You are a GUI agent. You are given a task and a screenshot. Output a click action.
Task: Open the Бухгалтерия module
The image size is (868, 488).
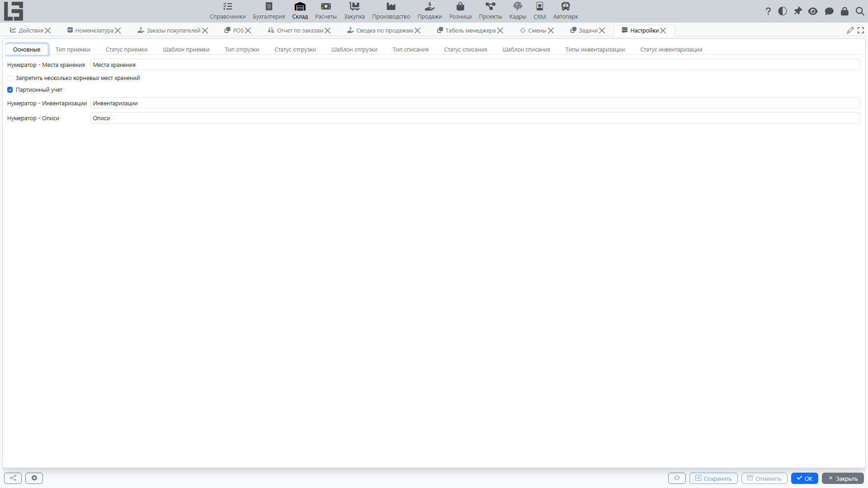(x=269, y=11)
